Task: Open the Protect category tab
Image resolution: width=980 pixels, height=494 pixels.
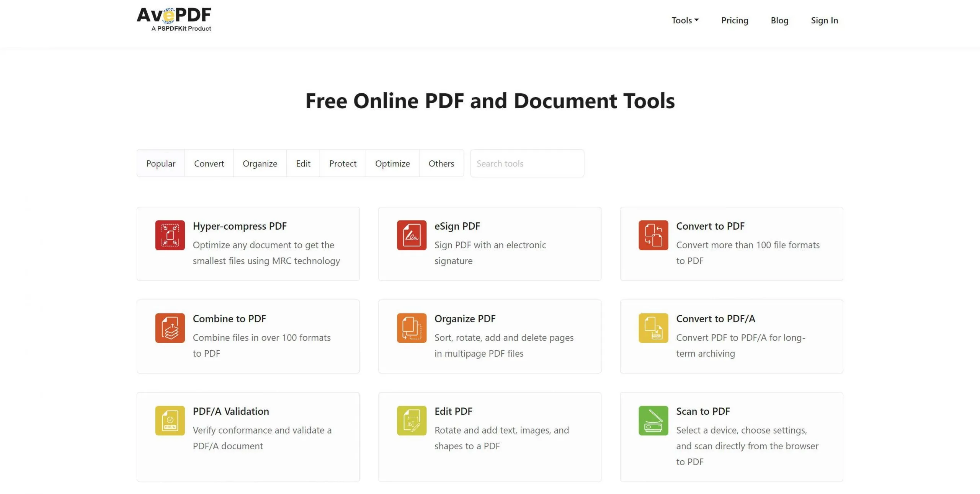Action: pos(342,163)
